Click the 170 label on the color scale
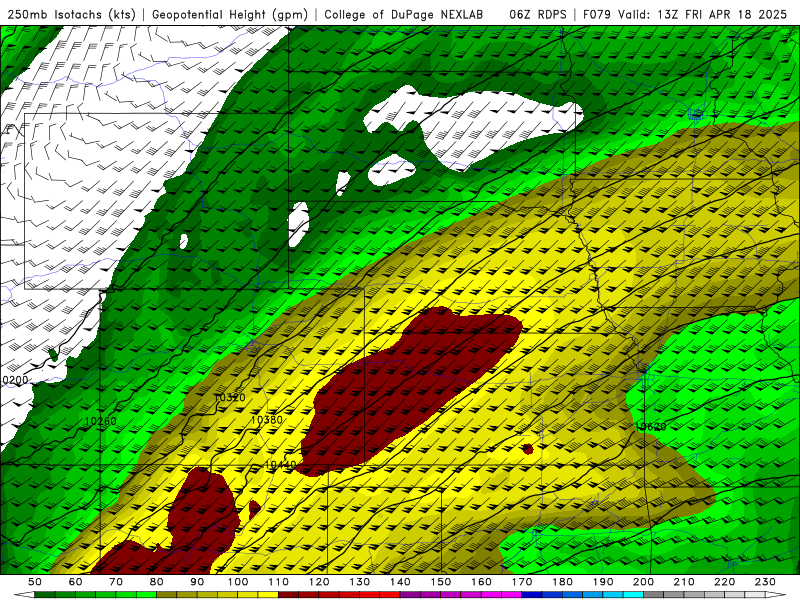Screen dimensions: 800x600 pyautogui.click(x=521, y=582)
